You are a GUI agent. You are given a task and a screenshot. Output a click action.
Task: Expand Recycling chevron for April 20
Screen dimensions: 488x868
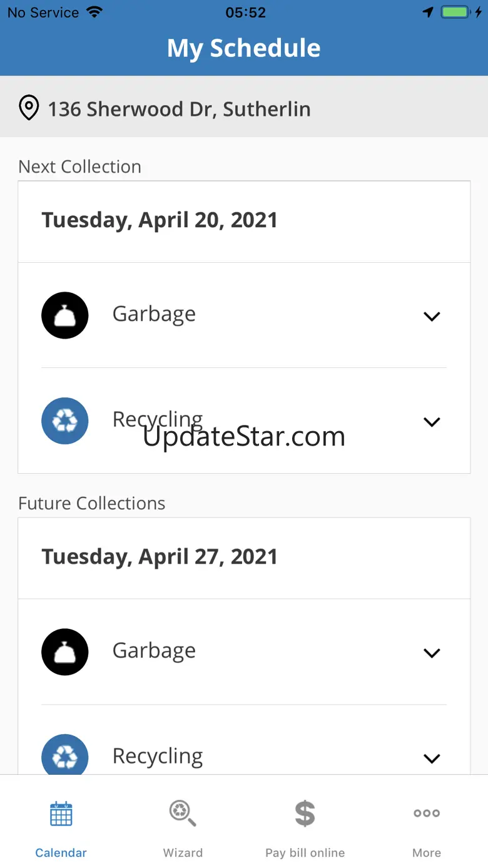click(x=432, y=422)
